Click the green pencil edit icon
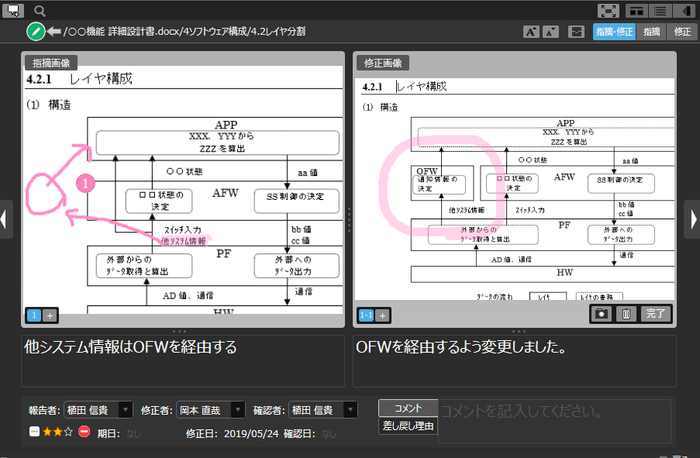The height and width of the screenshot is (458, 700). click(x=36, y=32)
